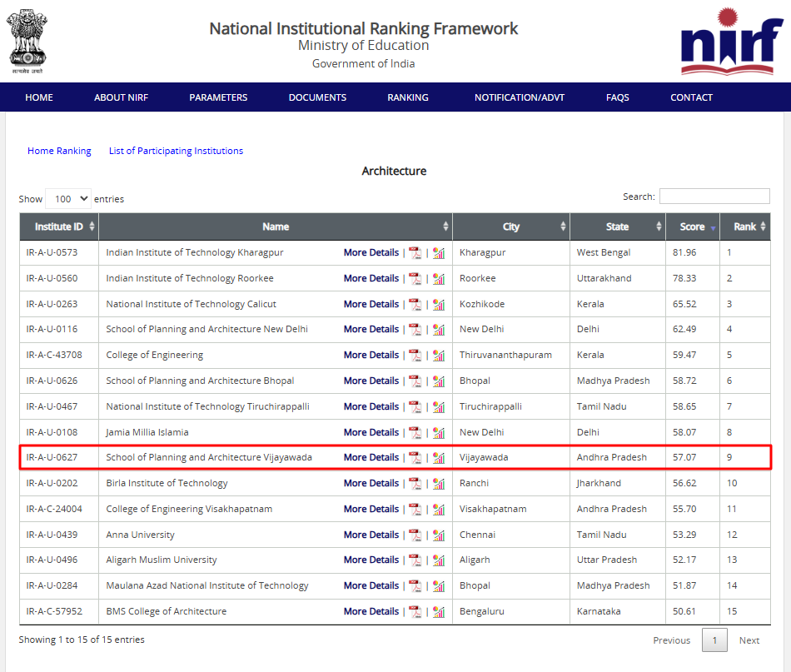Sort table by Name column
This screenshot has height=672, width=791.
point(276,226)
